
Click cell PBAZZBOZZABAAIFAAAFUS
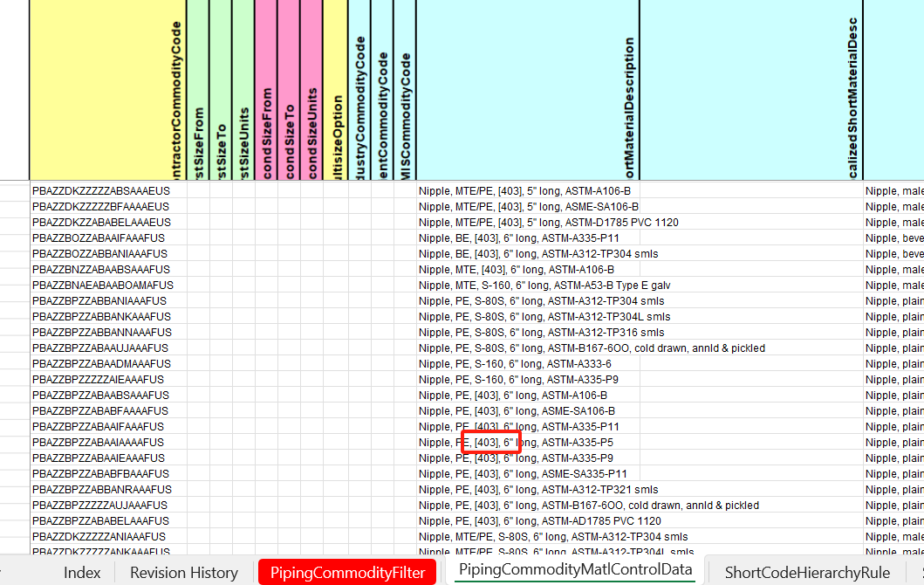pyautogui.click(x=108, y=238)
